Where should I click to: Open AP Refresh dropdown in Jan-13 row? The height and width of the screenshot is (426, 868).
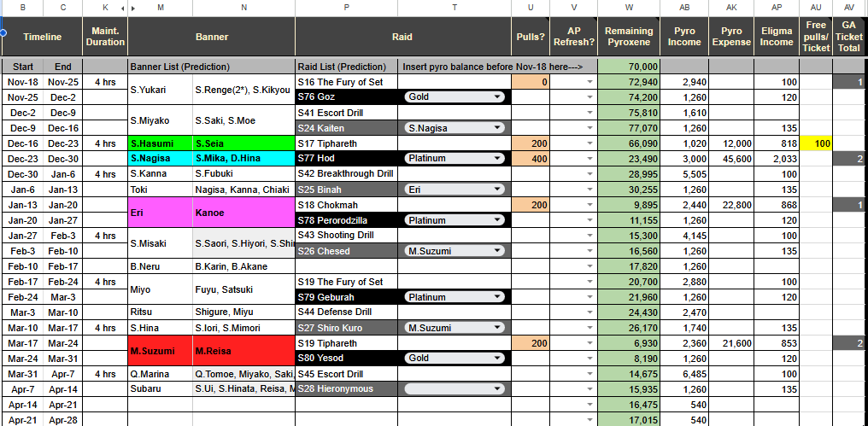coord(589,205)
